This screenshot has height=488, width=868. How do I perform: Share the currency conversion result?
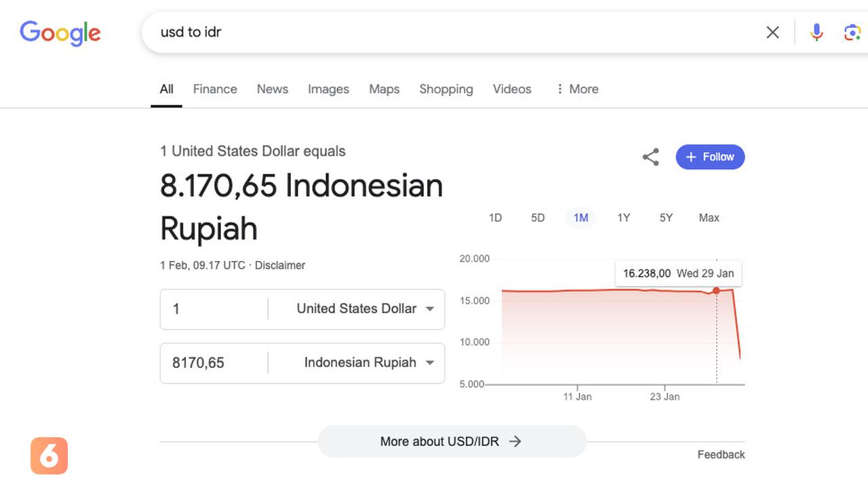pyautogui.click(x=650, y=157)
